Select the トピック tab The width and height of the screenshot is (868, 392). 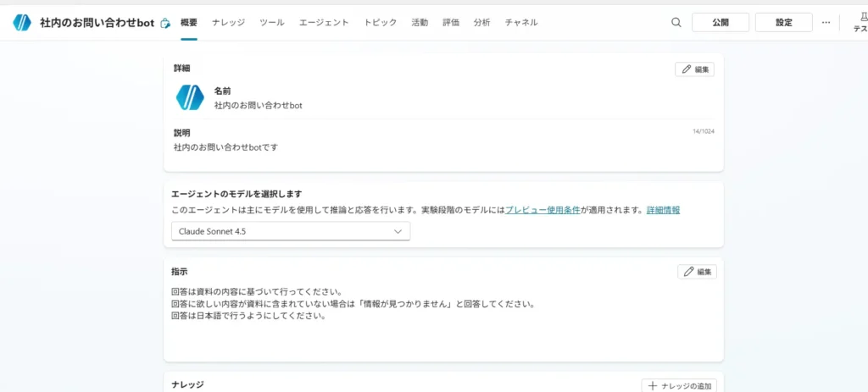(x=380, y=23)
